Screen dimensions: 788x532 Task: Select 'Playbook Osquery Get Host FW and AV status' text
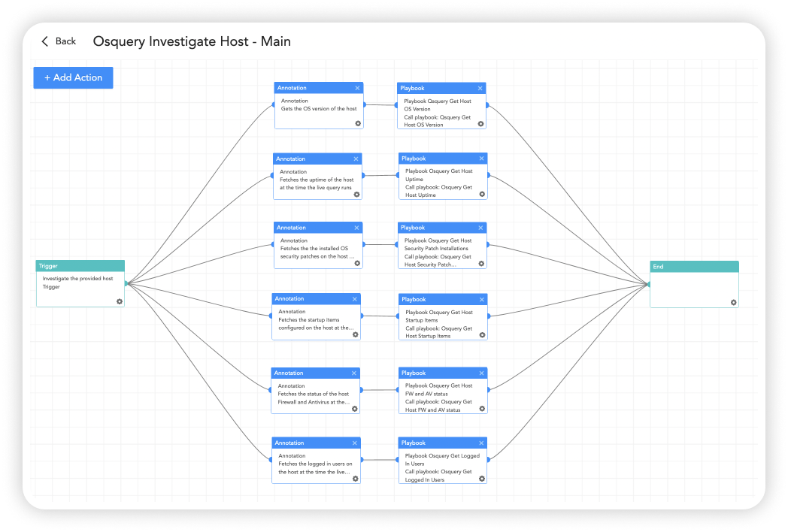(x=438, y=390)
